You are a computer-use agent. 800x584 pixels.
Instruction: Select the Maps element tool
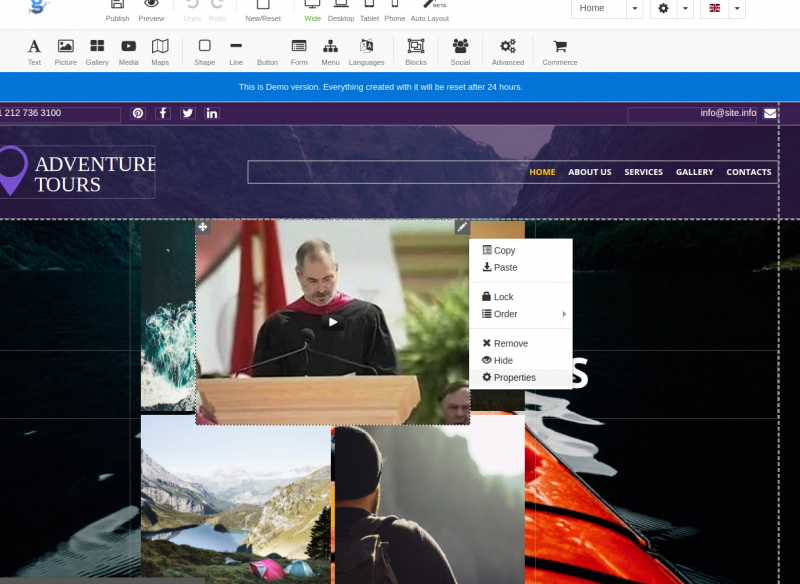(160, 52)
